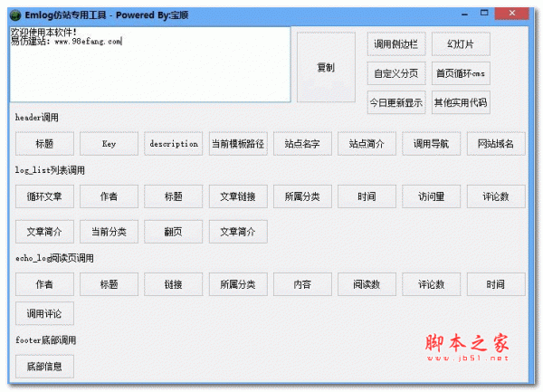Viewport: 543px width, 392px height.
Task: Click 标题 button under header调用
Action: 44,143
